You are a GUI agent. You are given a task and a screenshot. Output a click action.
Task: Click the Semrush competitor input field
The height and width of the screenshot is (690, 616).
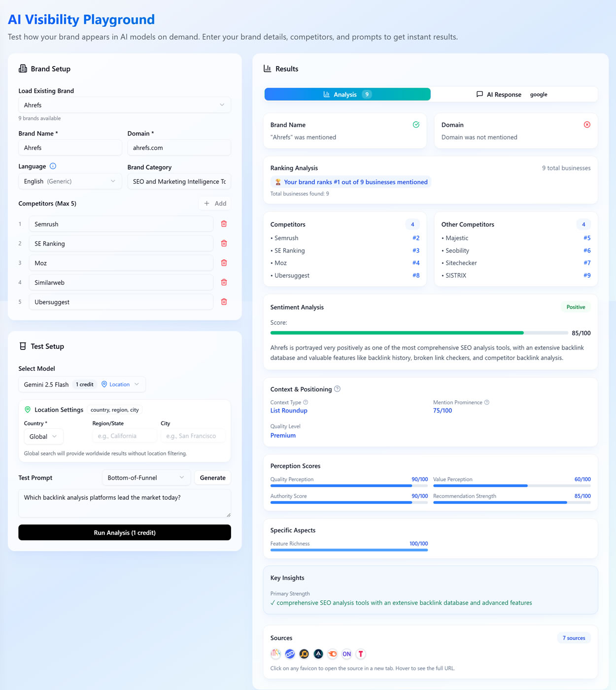tap(121, 224)
